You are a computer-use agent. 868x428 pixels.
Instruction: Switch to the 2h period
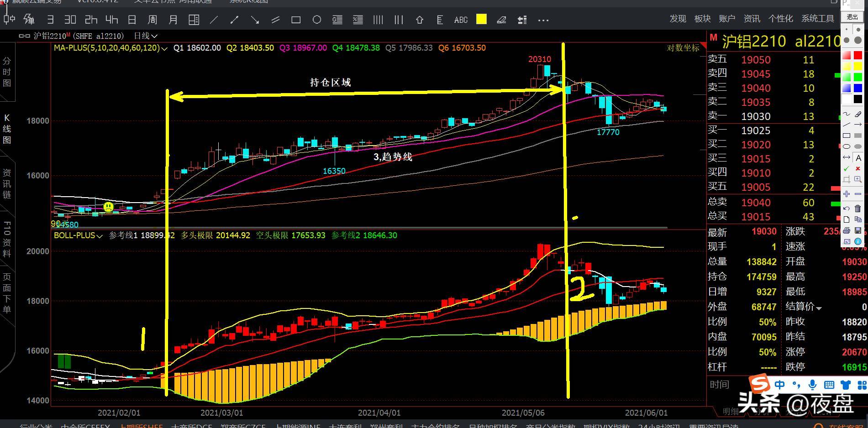91,20
